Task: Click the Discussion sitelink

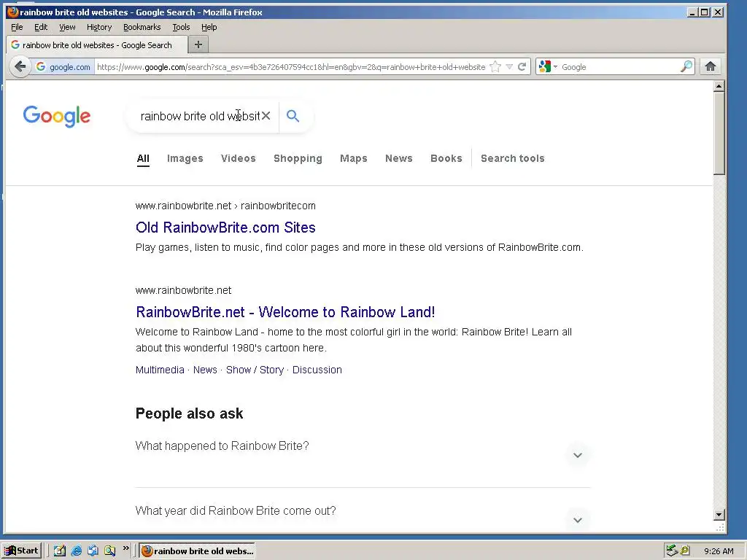Action: tap(317, 370)
